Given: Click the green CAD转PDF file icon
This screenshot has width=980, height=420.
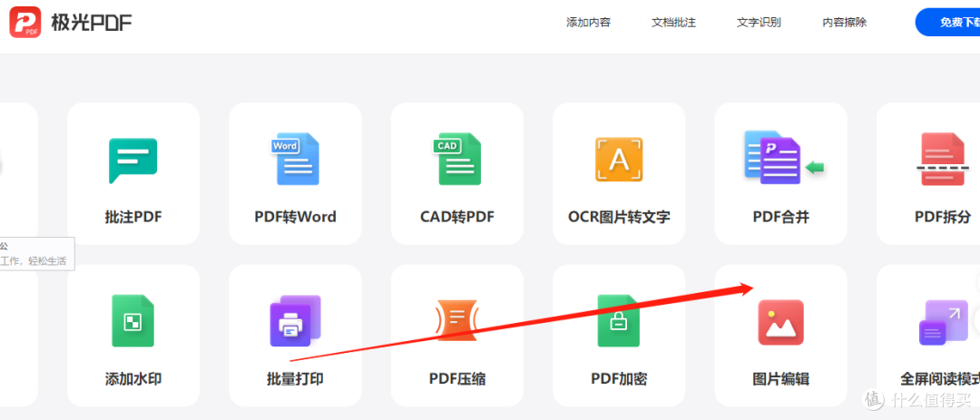Looking at the screenshot, I should coord(456,159).
